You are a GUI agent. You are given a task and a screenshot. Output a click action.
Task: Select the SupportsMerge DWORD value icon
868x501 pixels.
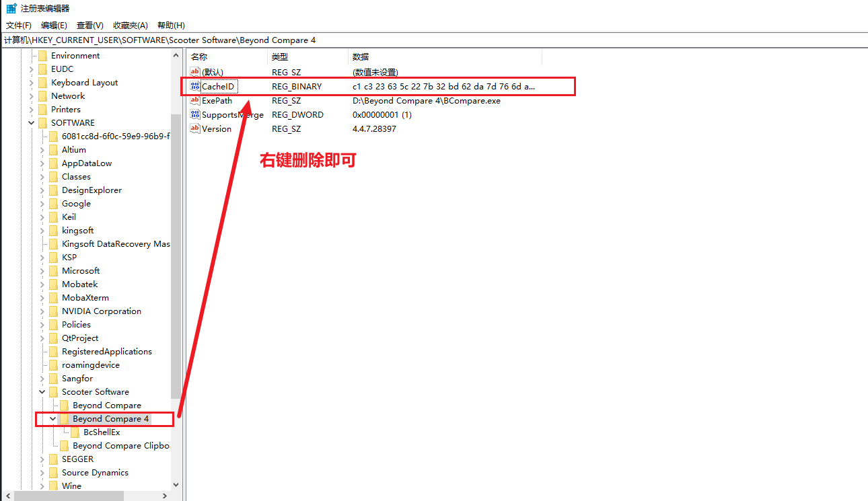(x=195, y=114)
